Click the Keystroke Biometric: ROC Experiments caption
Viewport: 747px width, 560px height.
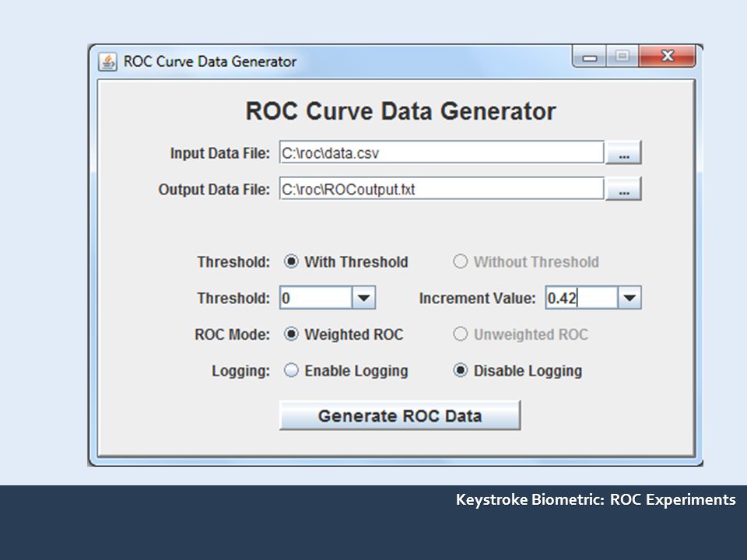(595, 499)
